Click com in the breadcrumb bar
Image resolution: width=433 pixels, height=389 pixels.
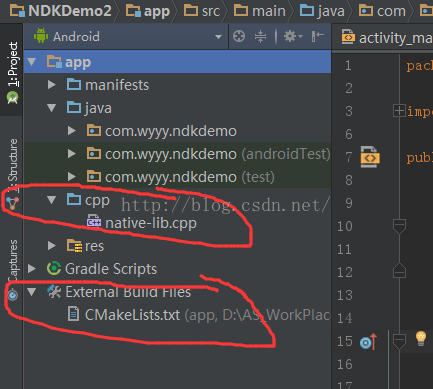pyautogui.click(x=382, y=11)
